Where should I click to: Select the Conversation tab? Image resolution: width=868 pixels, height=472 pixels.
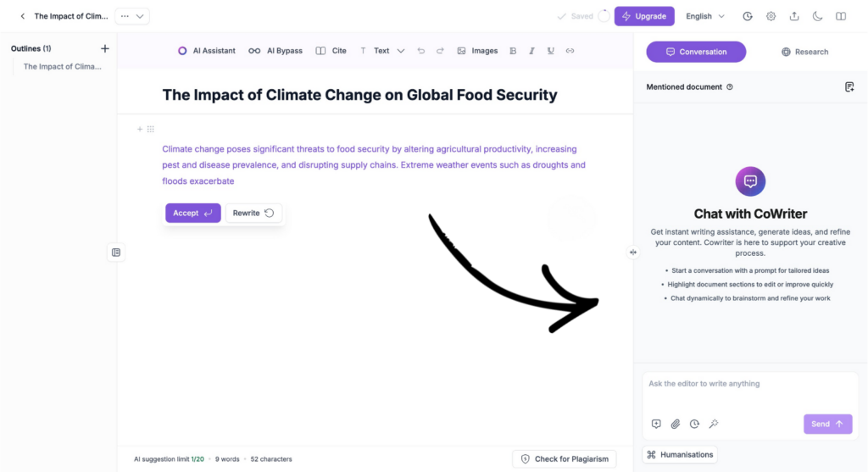696,52
